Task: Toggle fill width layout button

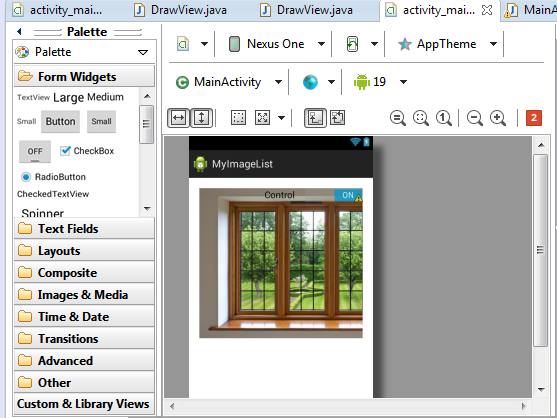Action: 178,118
